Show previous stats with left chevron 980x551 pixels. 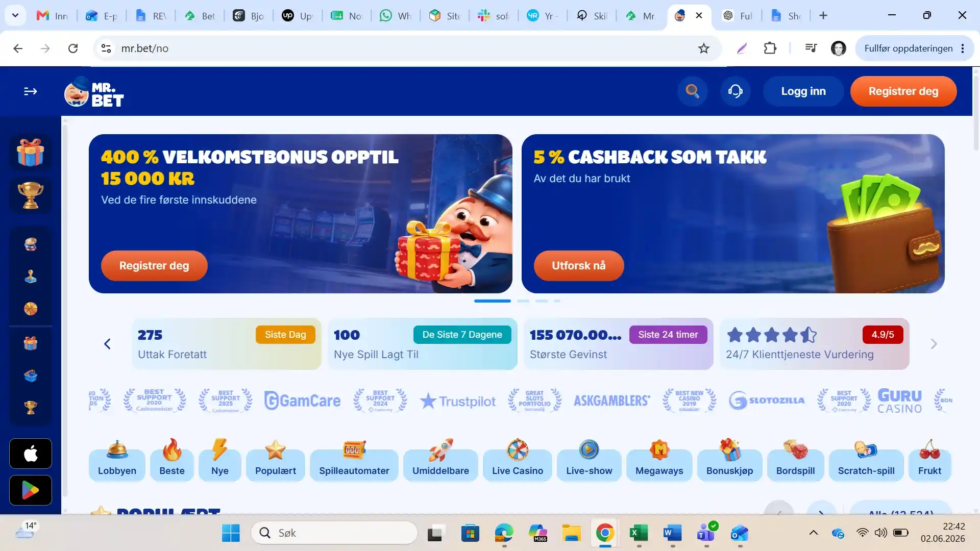107,344
